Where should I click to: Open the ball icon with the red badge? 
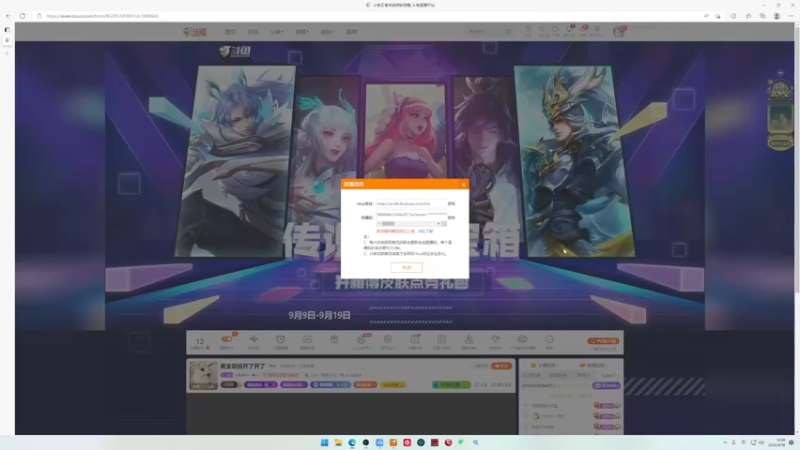(361, 340)
